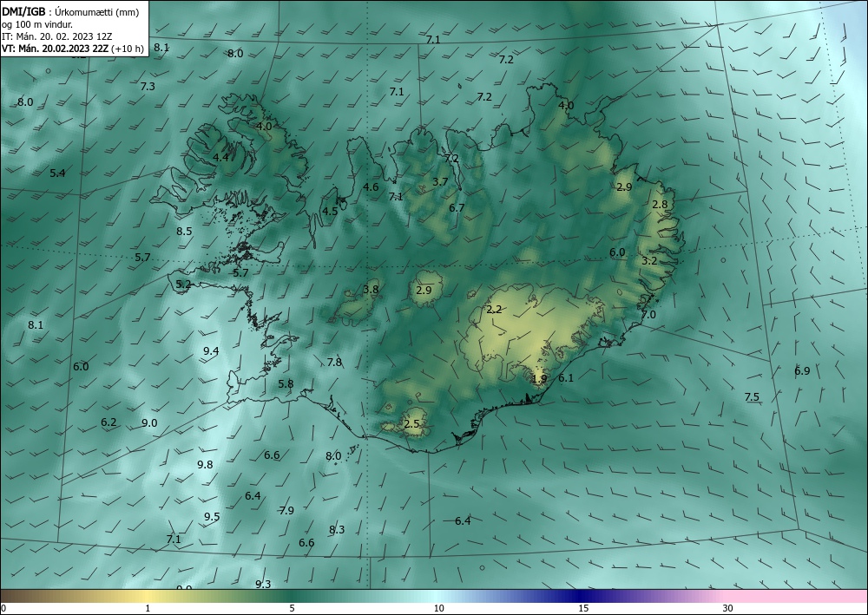This screenshot has height=615, width=868.
Task: Click the 6.9 value label
Action: pyautogui.click(x=802, y=371)
